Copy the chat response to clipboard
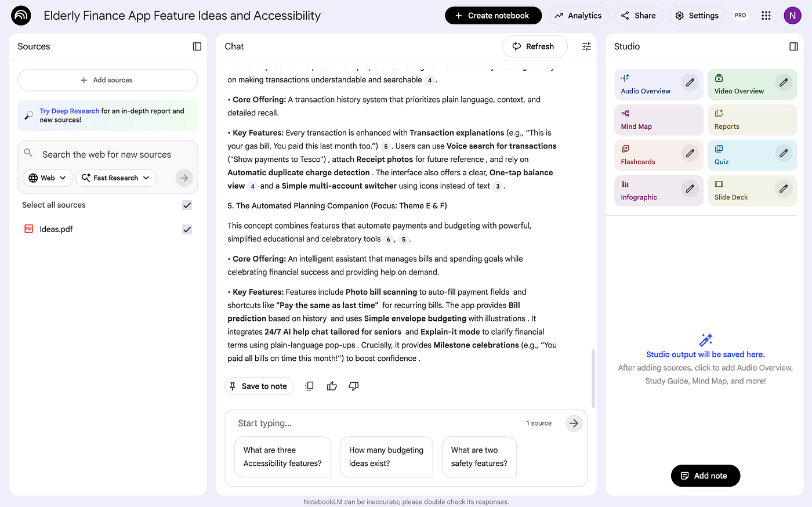The image size is (812, 507). pos(310,386)
